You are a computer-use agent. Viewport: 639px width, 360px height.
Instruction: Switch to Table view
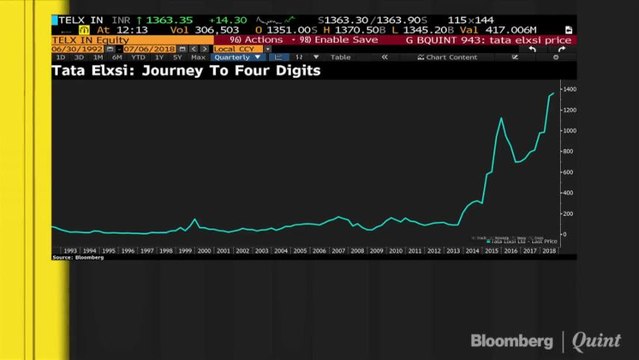[x=341, y=57]
